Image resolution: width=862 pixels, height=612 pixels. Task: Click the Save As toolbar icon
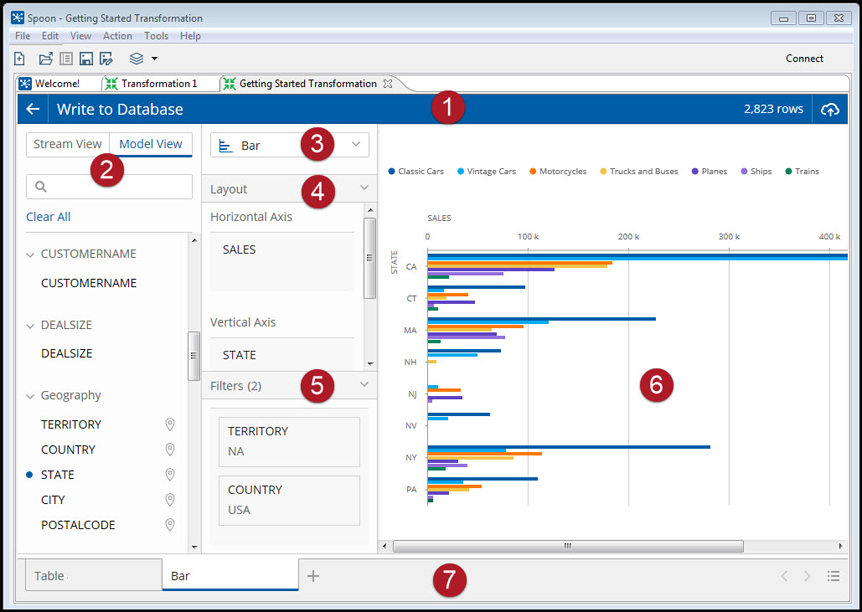coord(106,59)
